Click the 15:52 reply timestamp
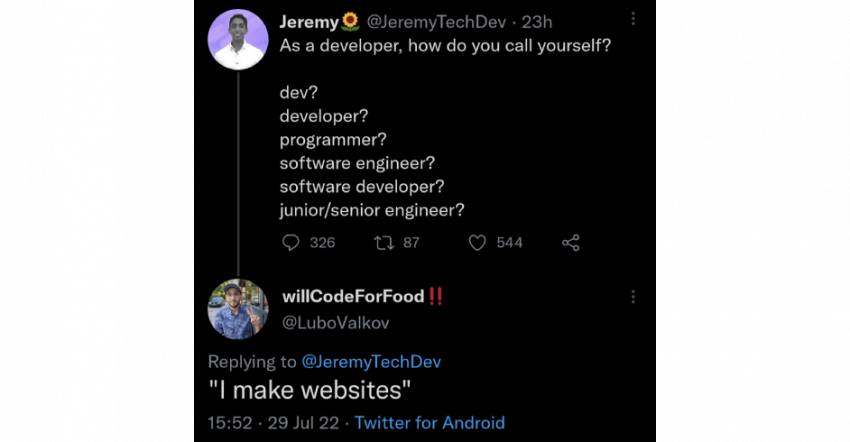850x442 pixels. pos(228,423)
